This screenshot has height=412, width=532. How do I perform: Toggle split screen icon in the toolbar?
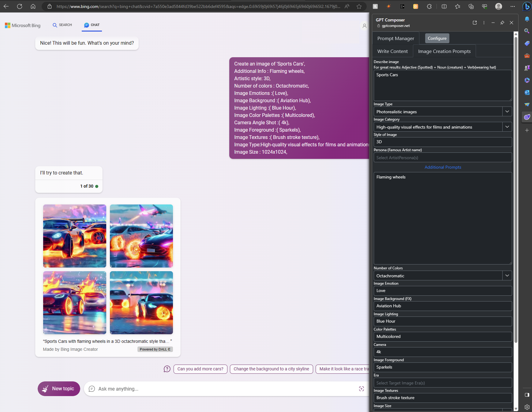click(444, 6)
